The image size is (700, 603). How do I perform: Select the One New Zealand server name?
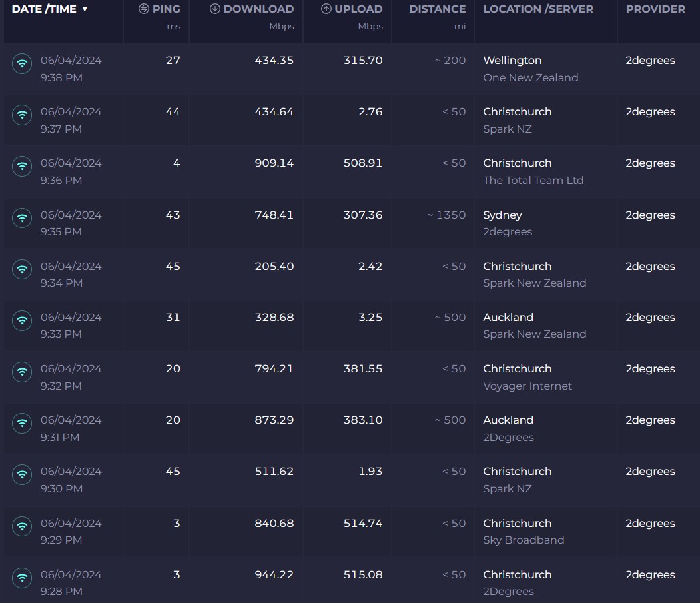[530, 78]
